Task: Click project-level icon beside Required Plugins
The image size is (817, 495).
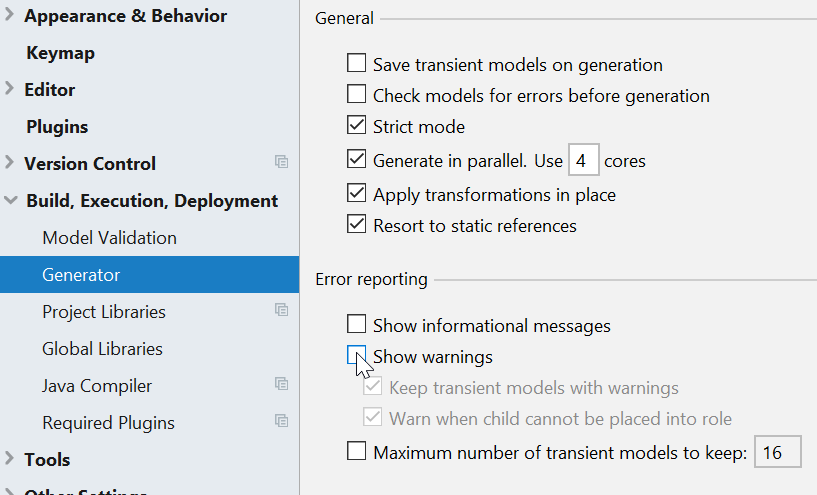Action: point(281,421)
